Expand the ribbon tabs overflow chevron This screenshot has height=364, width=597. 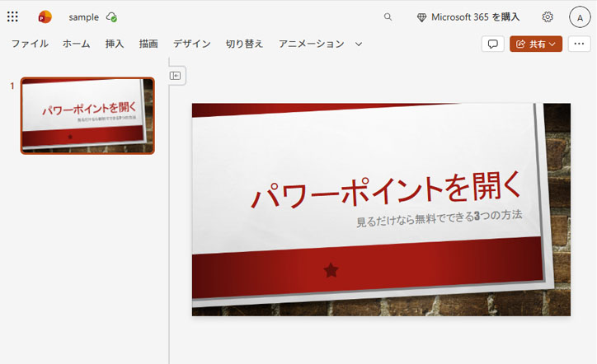tap(359, 44)
